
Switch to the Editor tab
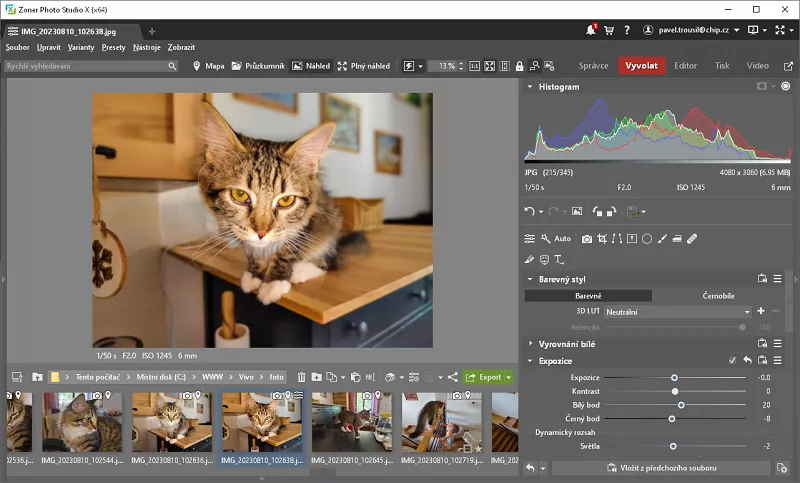point(685,66)
